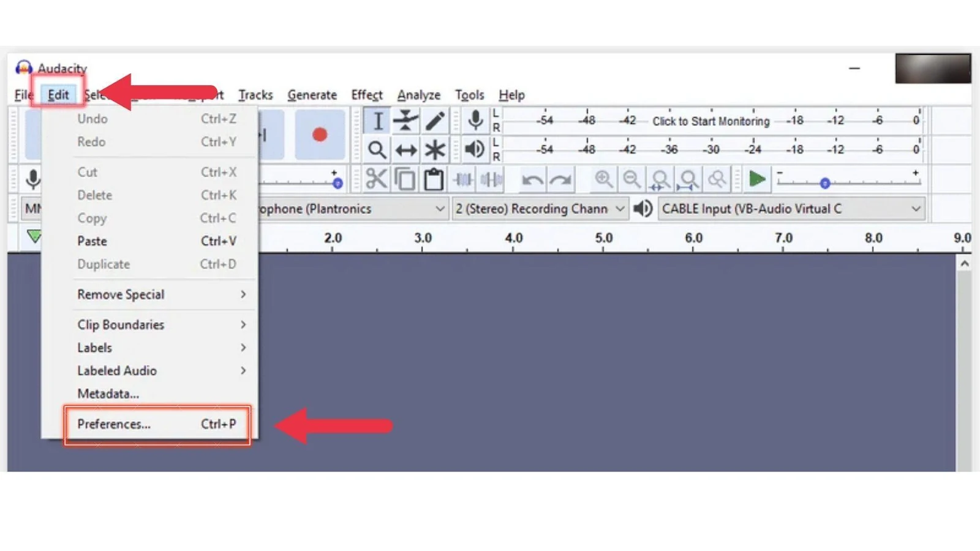Click the Fit Project zoom icon

click(688, 179)
